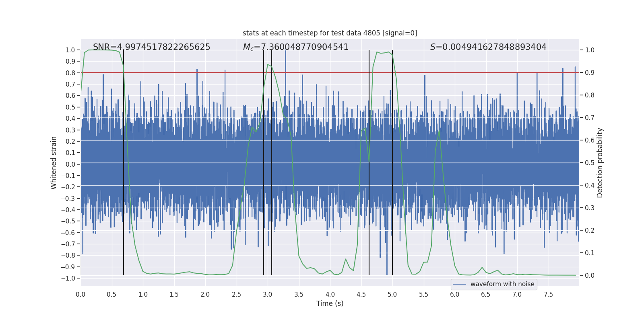Click the 0.0 tick on the time axis
The height and width of the screenshot is (322, 644).
(80, 294)
